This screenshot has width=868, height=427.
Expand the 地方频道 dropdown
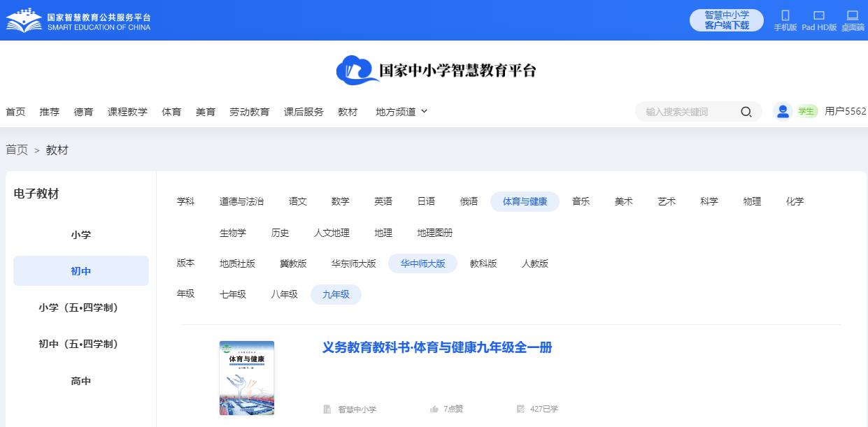coord(401,112)
